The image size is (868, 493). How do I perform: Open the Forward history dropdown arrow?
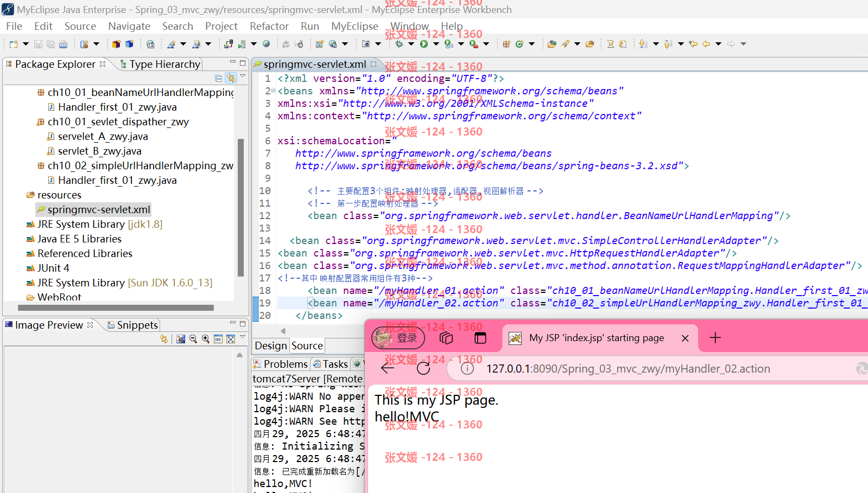click(743, 44)
